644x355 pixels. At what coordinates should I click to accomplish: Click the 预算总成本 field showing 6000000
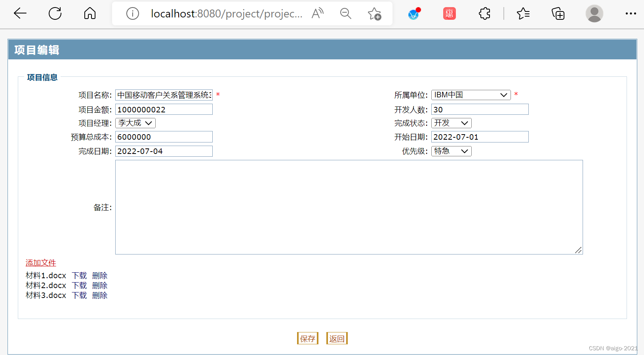pyautogui.click(x=164, y=137)
